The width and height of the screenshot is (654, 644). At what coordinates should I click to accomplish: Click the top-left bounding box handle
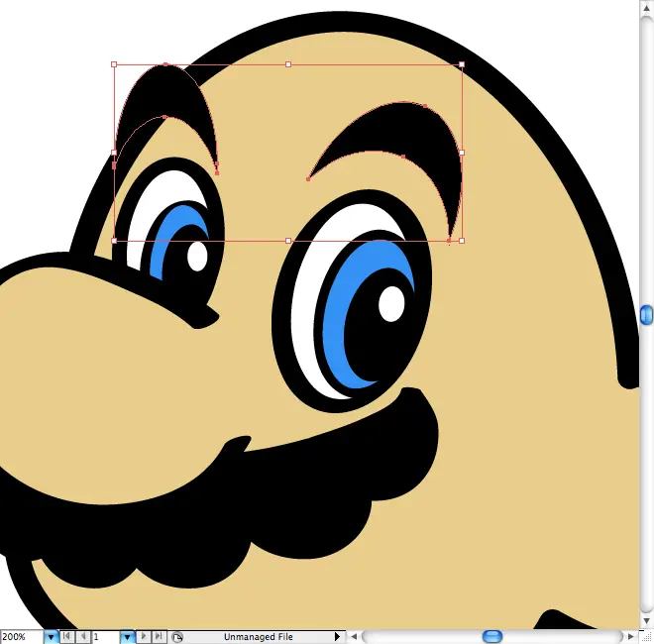(x=114, y=64)
